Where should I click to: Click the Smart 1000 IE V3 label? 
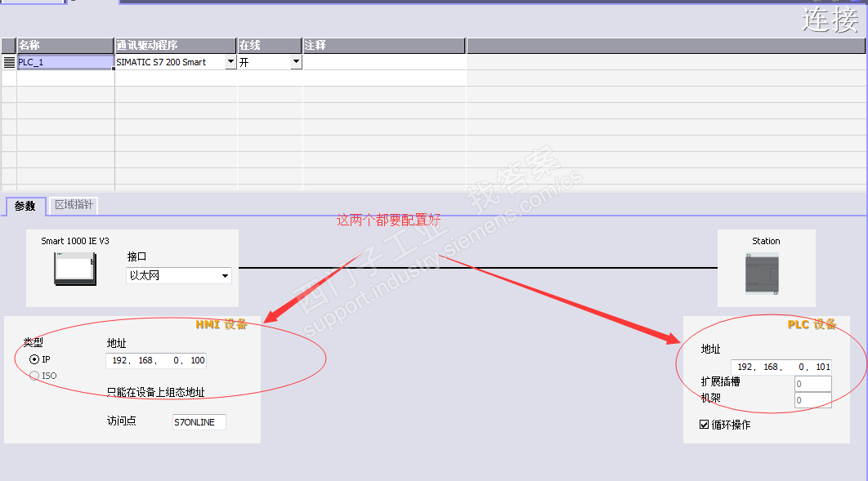point(75,241)
